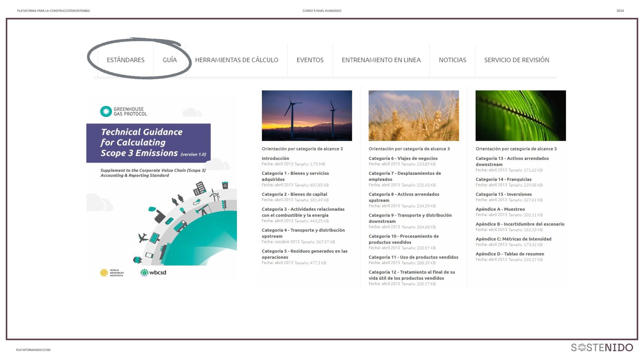Screen dimensions: 644x358
Task: Click the wheat field thumbnail image
Action: click(x=413, y=115)
